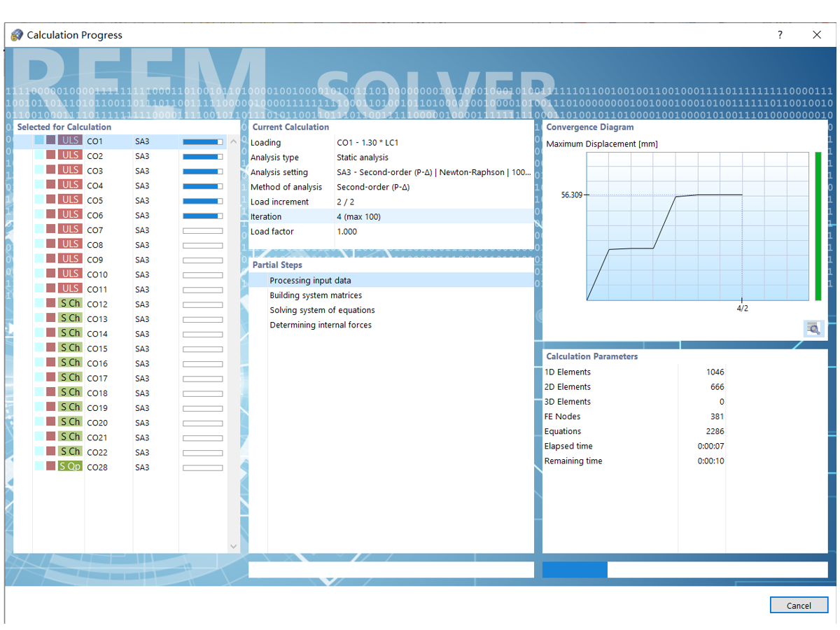Click the S Qp badge beside CO28

(70, 465)
